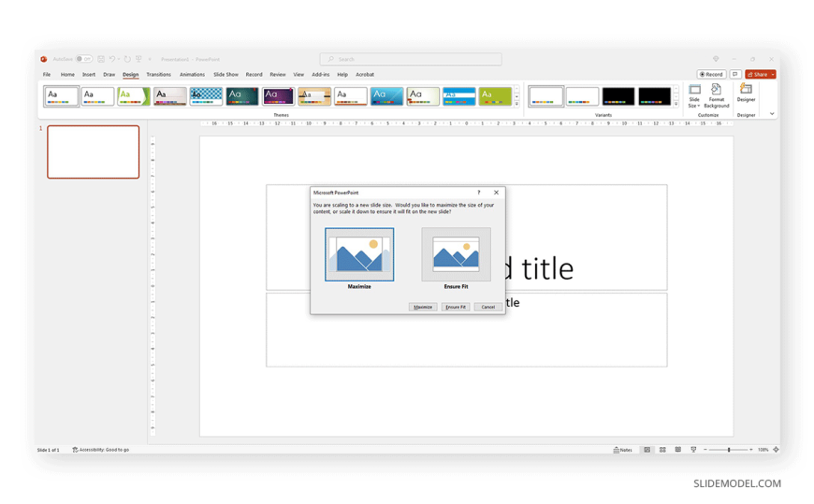This screenshot has height=504, width=814.
Task: Apply the olive green theme thumbnail
Action: point(495,96)
